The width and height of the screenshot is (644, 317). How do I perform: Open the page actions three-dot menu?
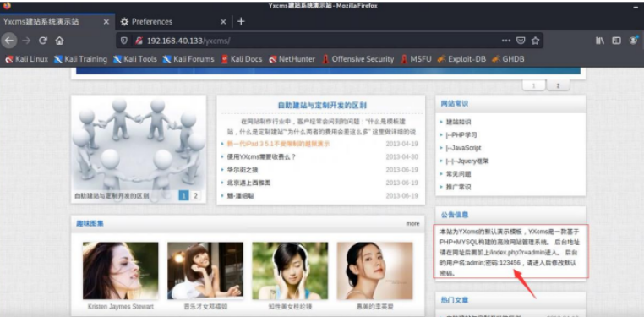pos(506,41)
